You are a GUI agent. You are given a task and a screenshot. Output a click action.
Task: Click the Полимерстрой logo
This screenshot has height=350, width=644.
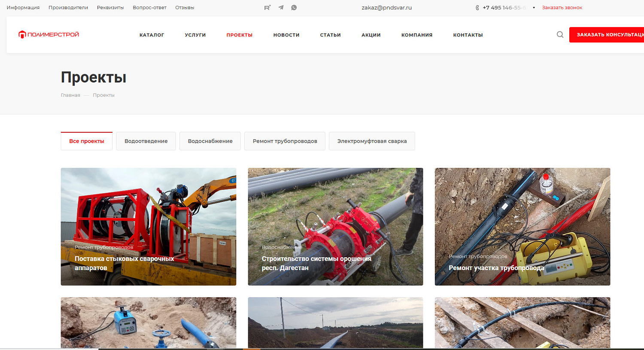pos(49,35)
